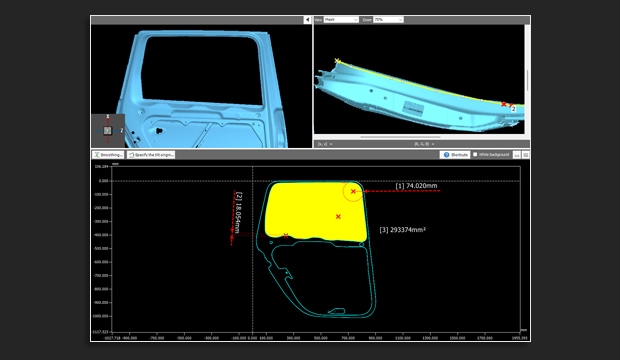Enable the White background checkbox
The height and width of the screenshot is (360, 620).
pos(475,155)
